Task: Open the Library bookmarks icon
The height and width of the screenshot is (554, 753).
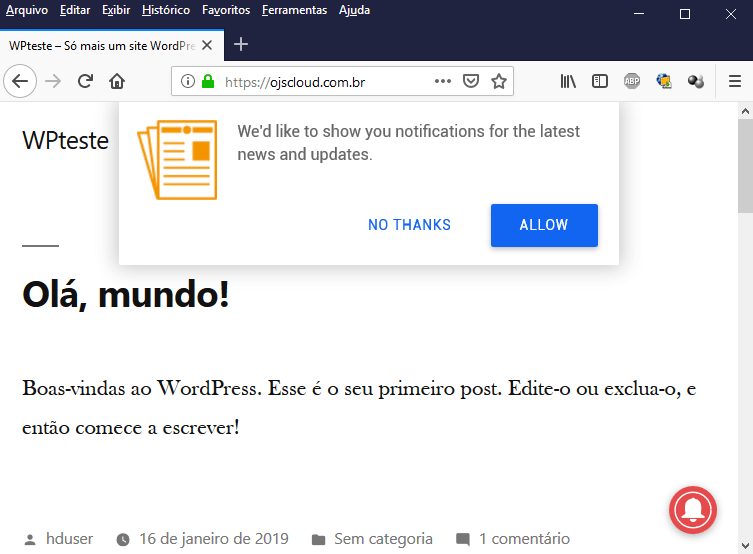Action: point(568,82)
